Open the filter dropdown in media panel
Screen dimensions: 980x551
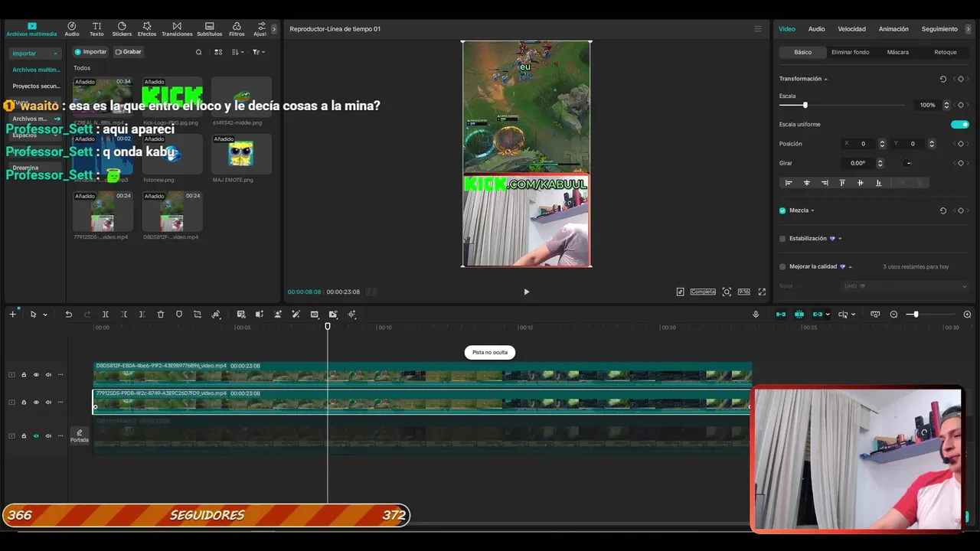(x=259, y=52)
